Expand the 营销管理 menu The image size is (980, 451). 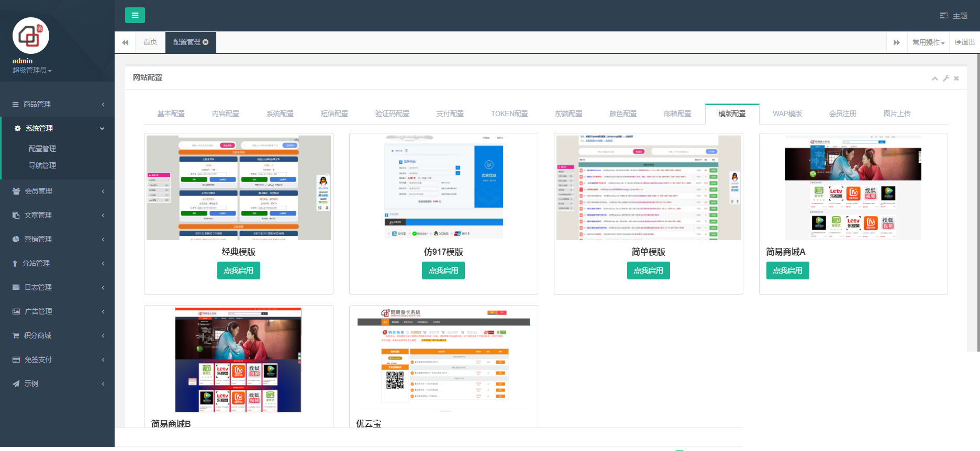pos(57,239)
